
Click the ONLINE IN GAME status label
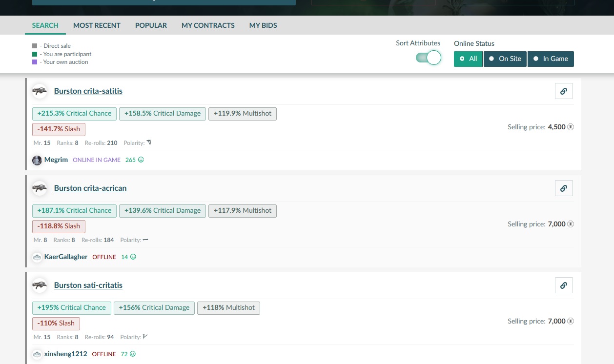click(97, 160)
